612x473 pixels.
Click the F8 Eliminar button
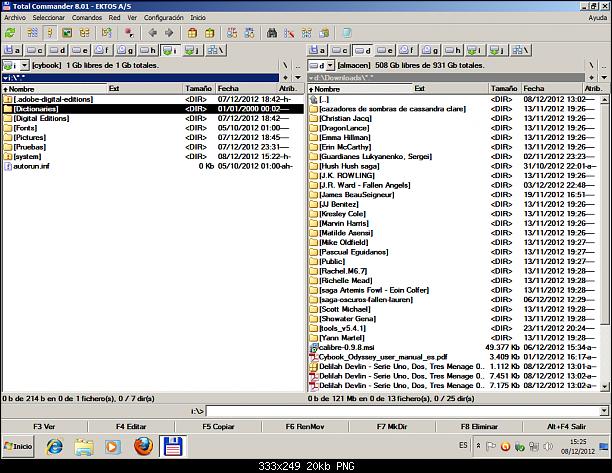click(479, 427)
